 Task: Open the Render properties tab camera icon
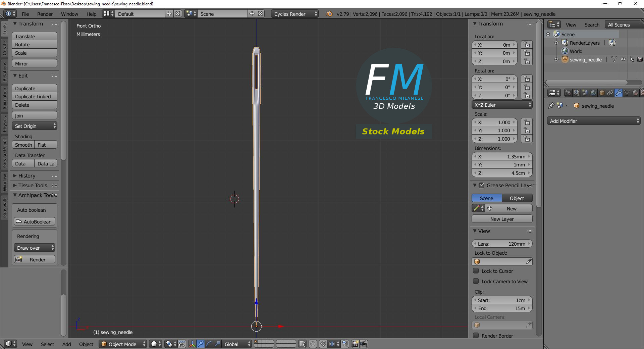click(568, 93)
